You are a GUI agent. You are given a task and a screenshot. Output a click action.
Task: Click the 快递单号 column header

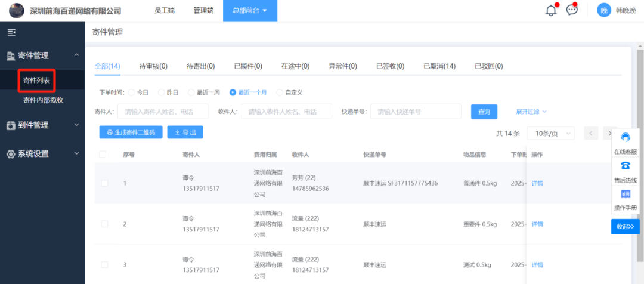pyautogui.click(x=374, y=155)
